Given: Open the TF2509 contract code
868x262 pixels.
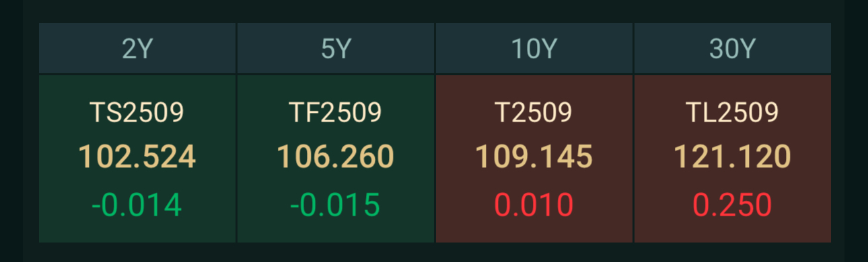Looking at the screenshot, I should coord(336,112).
